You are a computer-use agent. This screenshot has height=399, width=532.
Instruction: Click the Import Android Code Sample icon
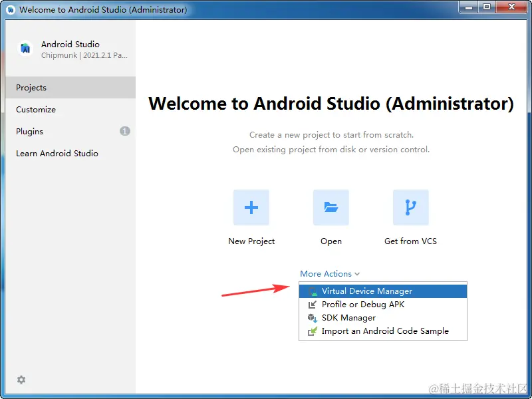pyautogui.click(x=312, y=331)
